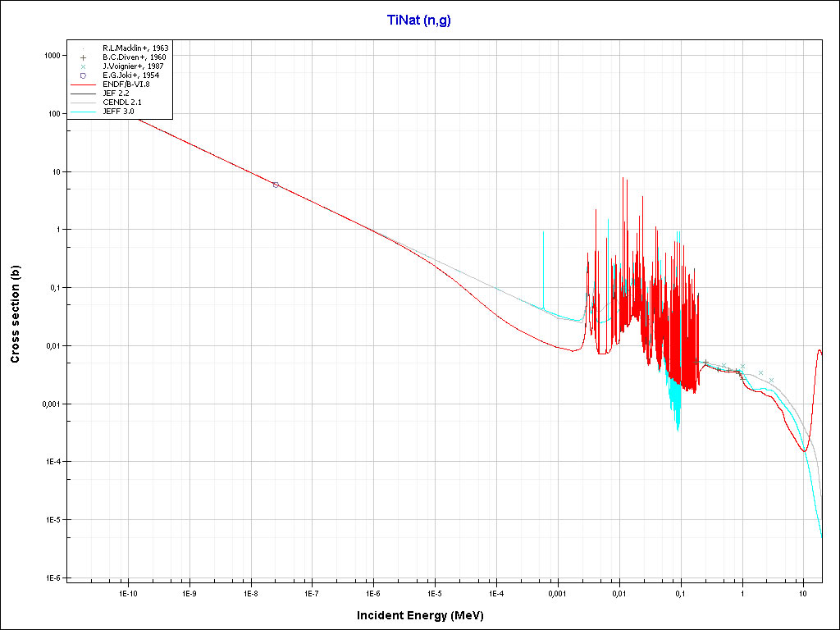Select the CENDL 2.1 legend label
840x630 pixels.
click(121, 102)
